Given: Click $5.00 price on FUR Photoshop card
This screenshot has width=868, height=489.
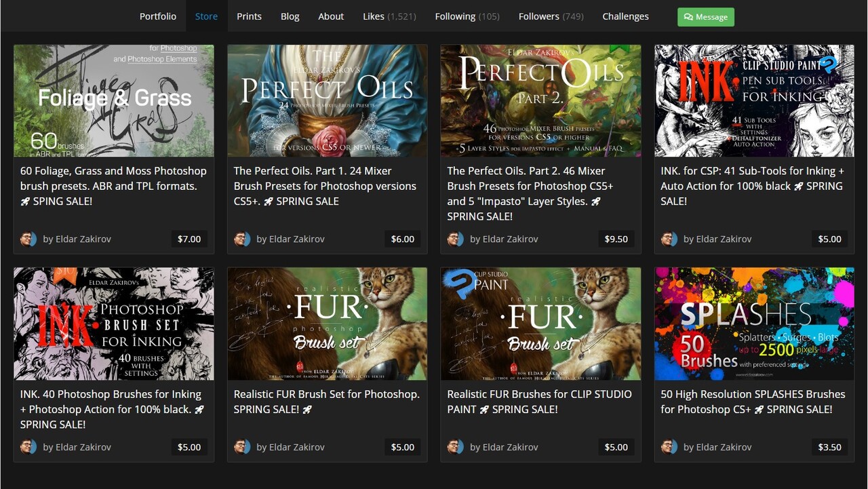Looking at the screenshot, I should click(403, 447).
